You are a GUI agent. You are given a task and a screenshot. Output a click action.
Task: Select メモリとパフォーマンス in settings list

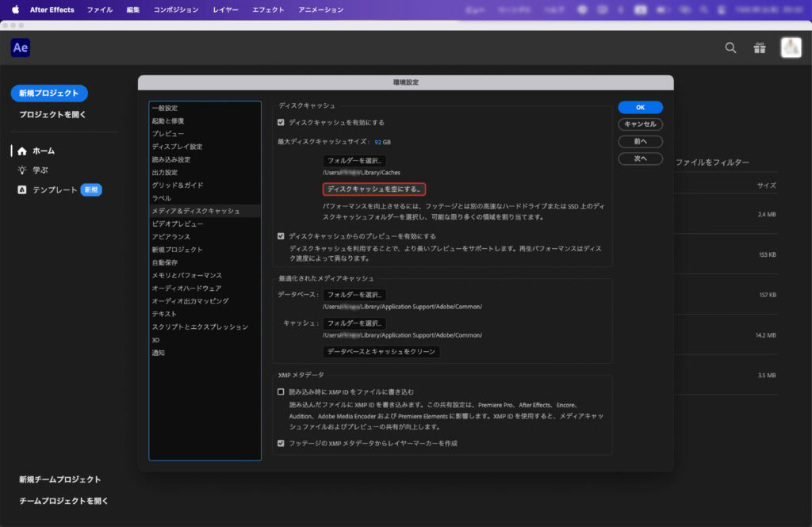[x=186, y=275]
